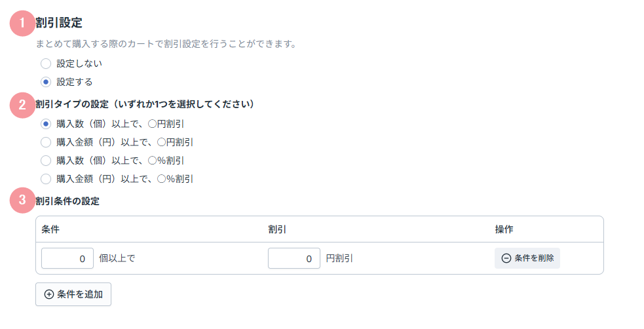The width and height of the screenshot is (644, 329).
Task: Click the 割引条件の設定 section heading
Action: coord(67,201)
